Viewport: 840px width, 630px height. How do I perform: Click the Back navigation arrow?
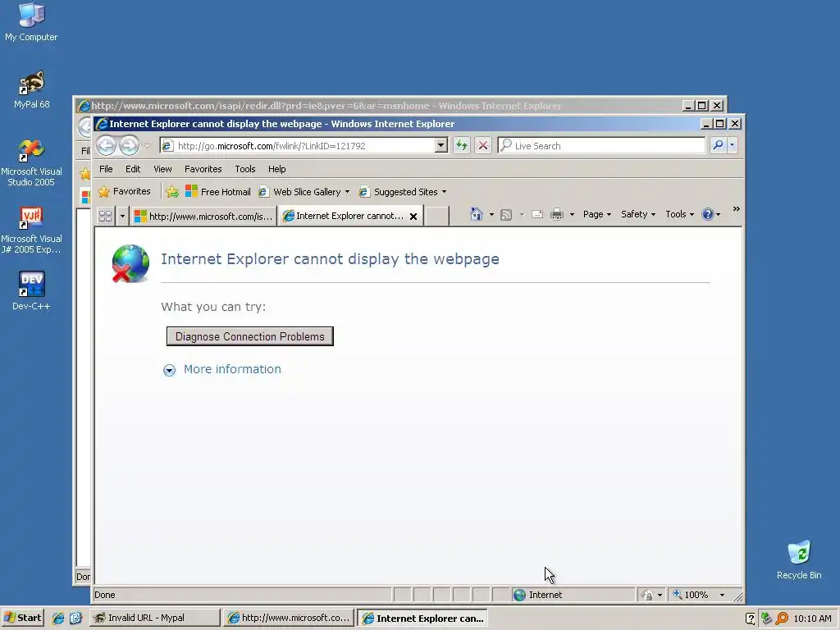click(106, 146)
